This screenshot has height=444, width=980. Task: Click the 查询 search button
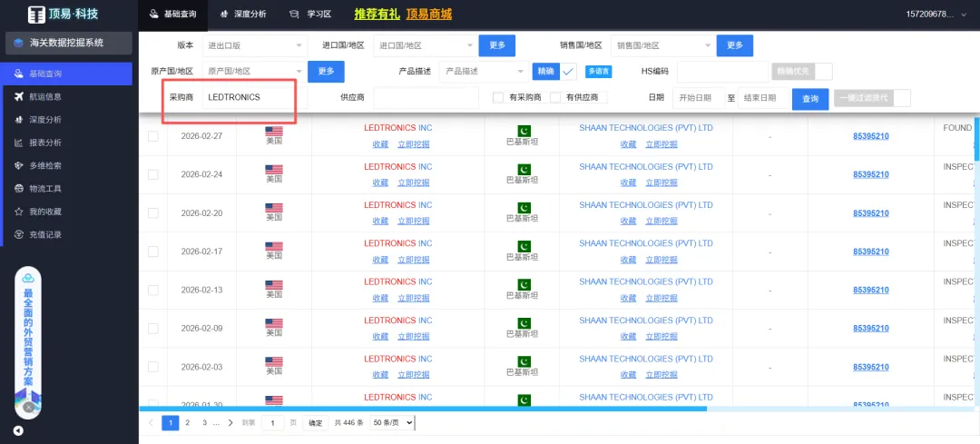[810, 99]
